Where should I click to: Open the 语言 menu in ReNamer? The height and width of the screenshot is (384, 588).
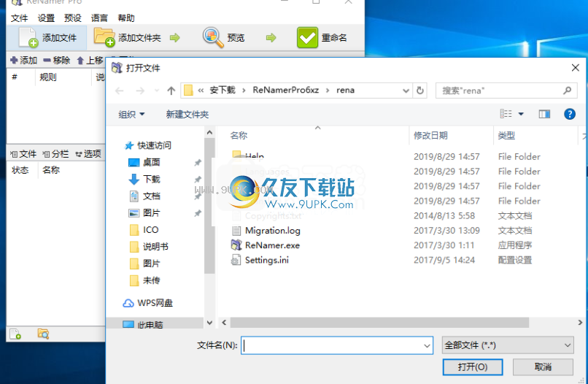[x=99, y=18]
